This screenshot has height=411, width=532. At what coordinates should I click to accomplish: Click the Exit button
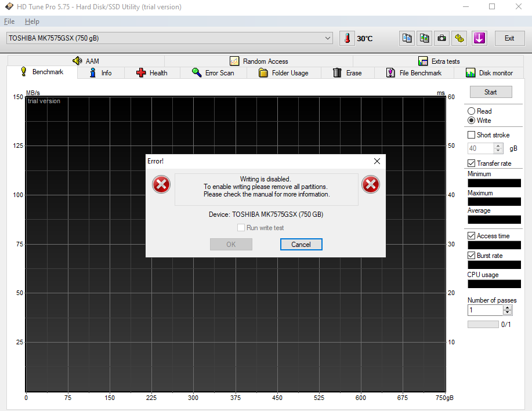509,38
